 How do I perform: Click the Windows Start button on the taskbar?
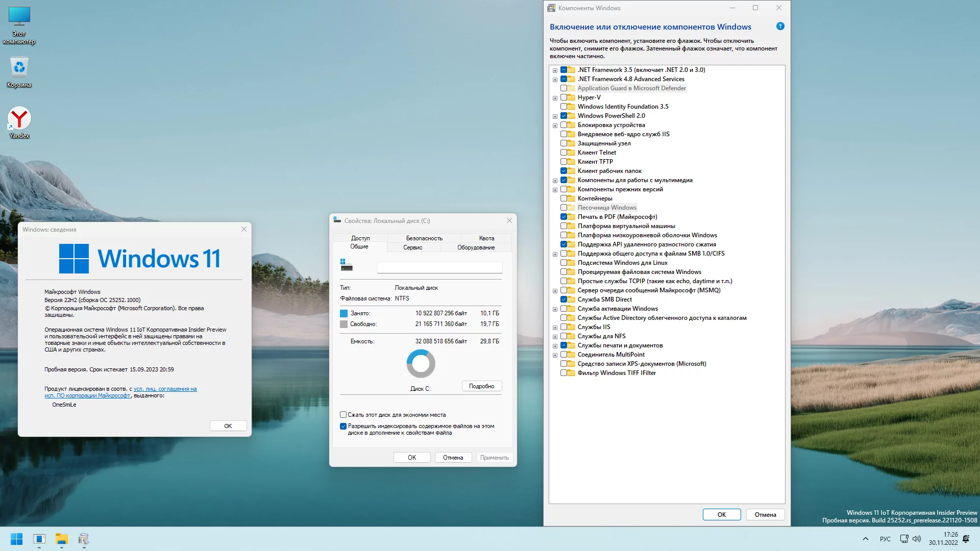[x=16, y=539]
